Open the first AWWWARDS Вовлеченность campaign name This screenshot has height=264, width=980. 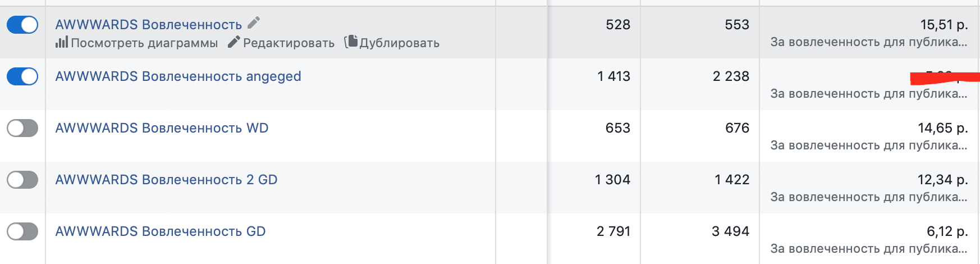click(149, 25)
